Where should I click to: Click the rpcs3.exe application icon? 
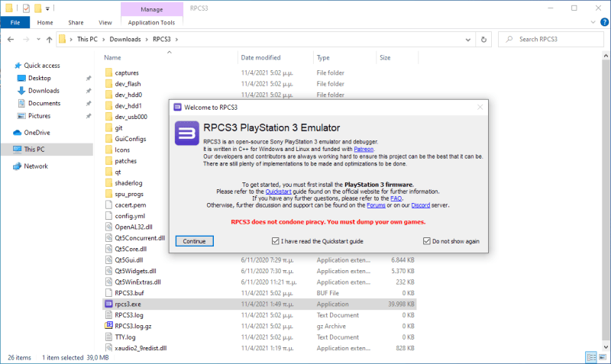pyautogui.click(x=108, y=304)
